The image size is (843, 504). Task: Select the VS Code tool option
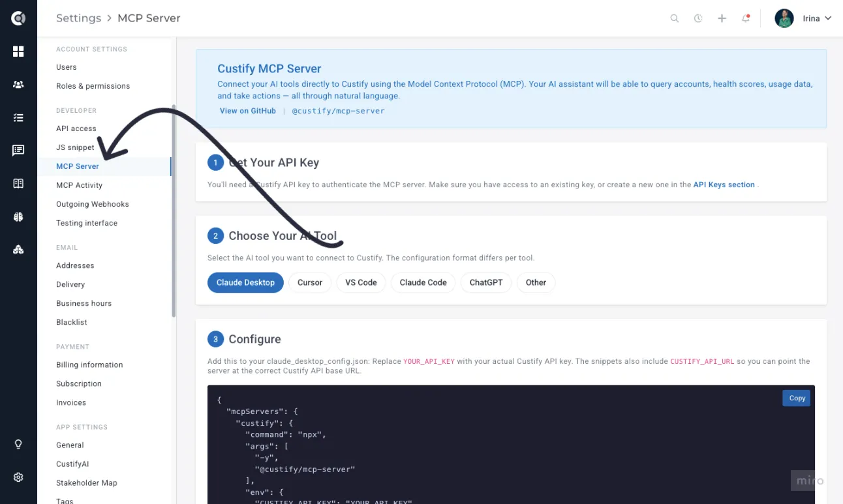click(x=361, y=282)
